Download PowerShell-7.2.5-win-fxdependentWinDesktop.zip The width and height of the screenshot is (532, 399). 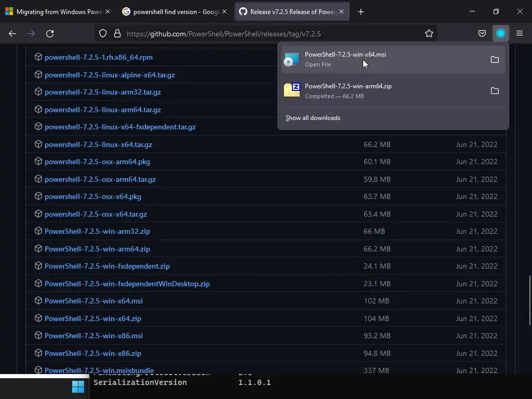point(127,284)
